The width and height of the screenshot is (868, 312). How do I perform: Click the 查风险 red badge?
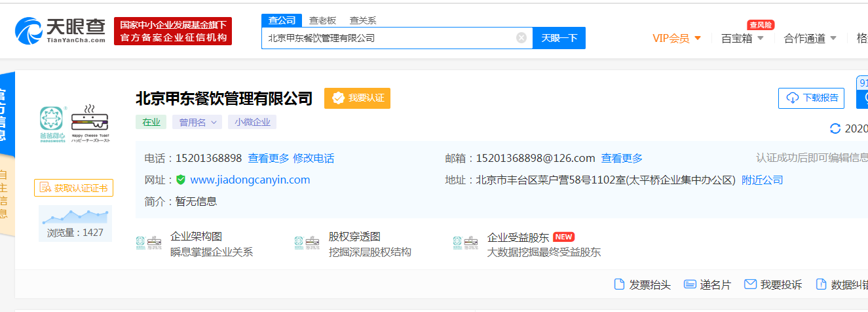click(x=761, y=25)
